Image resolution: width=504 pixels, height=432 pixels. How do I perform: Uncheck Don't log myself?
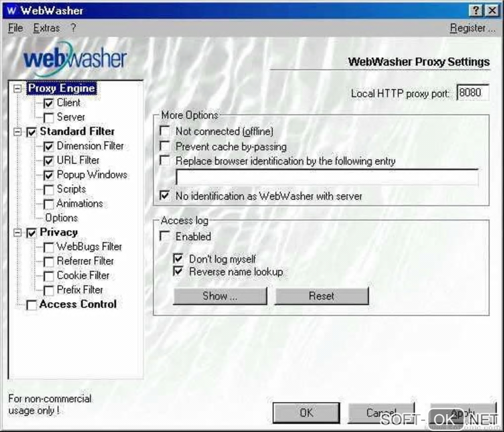pyautogui.click(x=178, y=259)
